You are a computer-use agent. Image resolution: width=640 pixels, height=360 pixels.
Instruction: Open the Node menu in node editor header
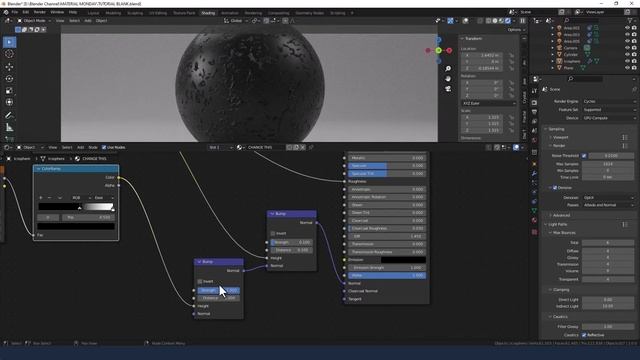coord(93,147)
